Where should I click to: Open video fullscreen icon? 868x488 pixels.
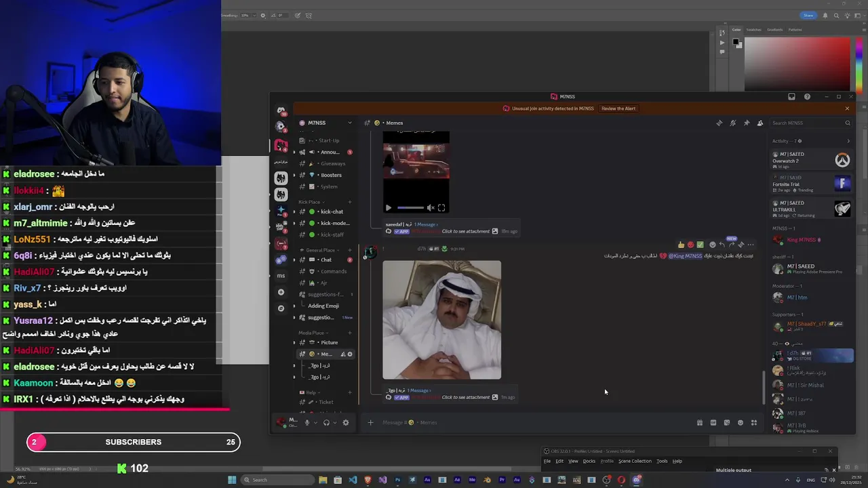pos(441,208)
